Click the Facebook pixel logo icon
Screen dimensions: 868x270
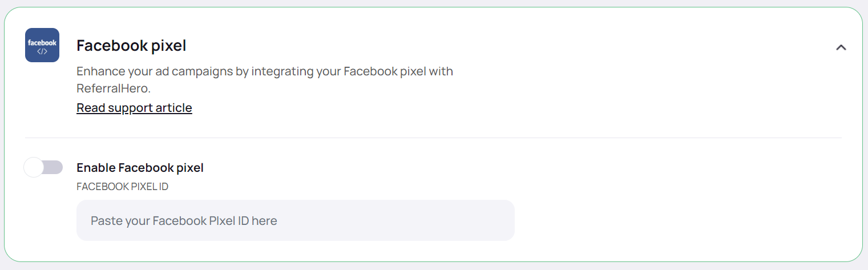click(42, 45)
